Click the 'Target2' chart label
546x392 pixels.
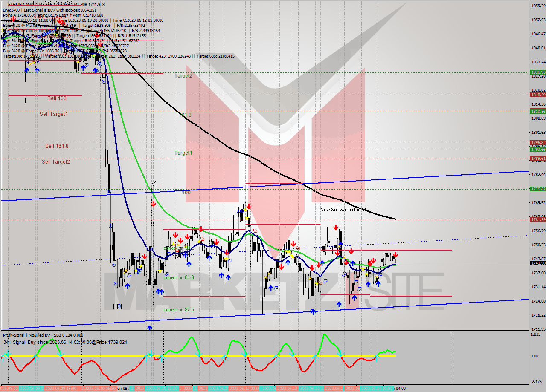(x=183, y=76)
